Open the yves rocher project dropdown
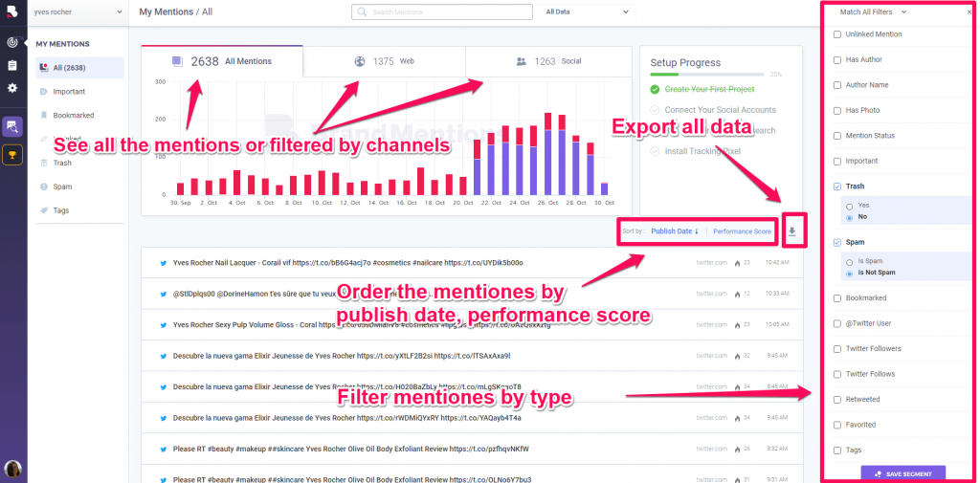Viewport: 980px width, 483px height. 78,11
